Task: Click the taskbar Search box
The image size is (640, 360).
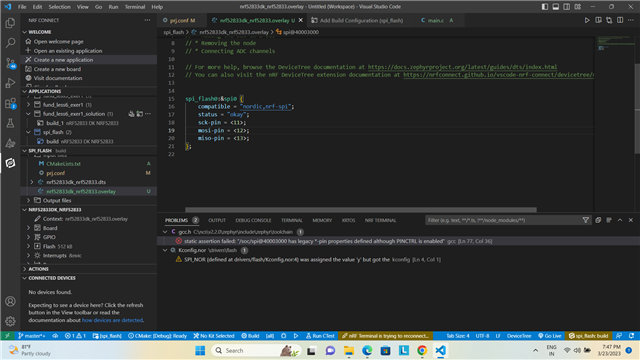Action: pos(256,350)
